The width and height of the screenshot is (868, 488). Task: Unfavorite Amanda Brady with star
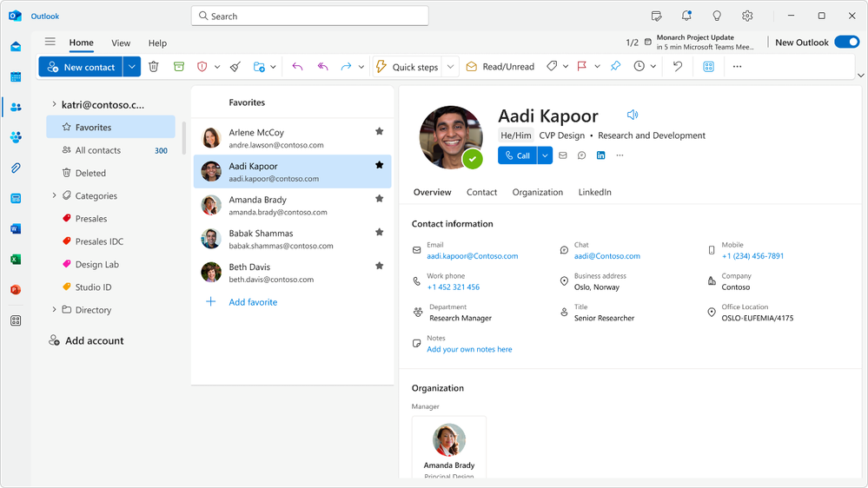pos(379,199)
